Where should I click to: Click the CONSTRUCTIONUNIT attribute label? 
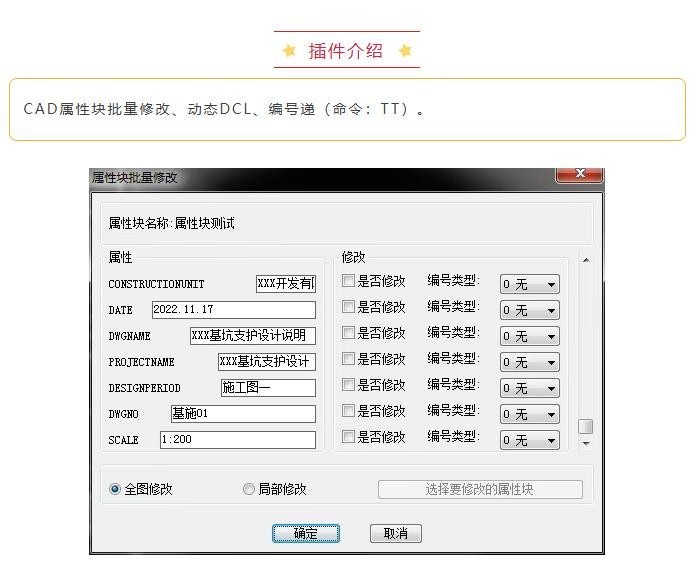(x=156, y=284)
